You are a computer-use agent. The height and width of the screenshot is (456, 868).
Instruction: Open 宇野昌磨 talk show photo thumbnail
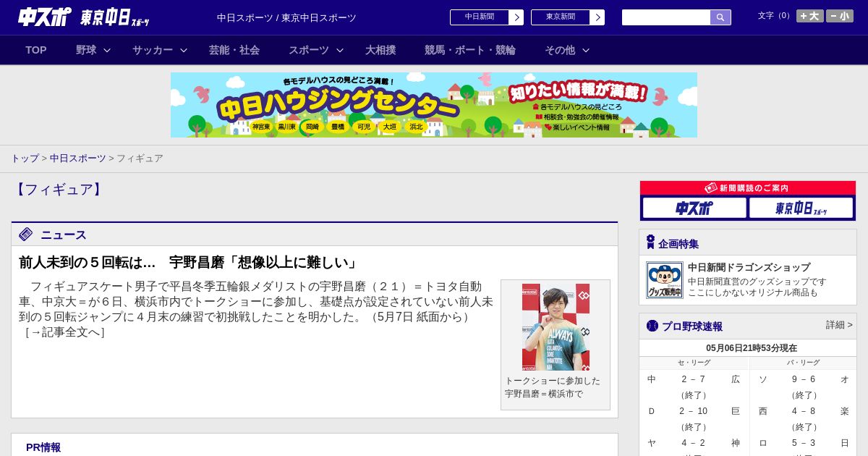(x=556, y=327)
